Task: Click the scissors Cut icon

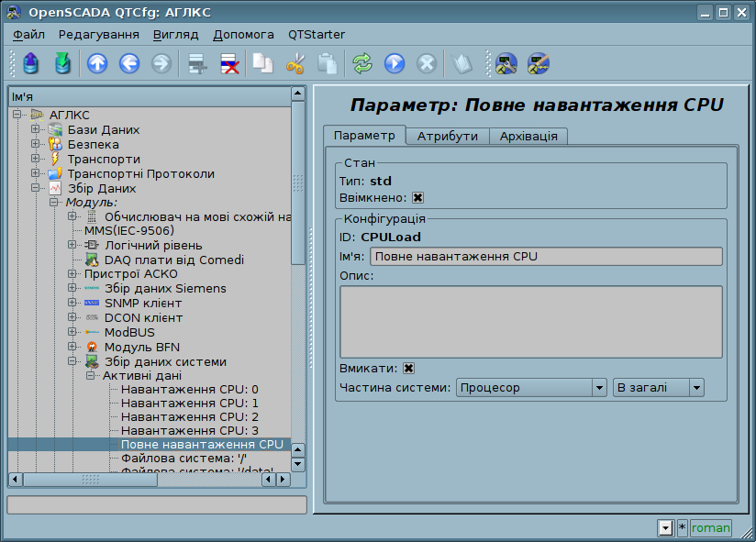Action: tap(295, 64)
